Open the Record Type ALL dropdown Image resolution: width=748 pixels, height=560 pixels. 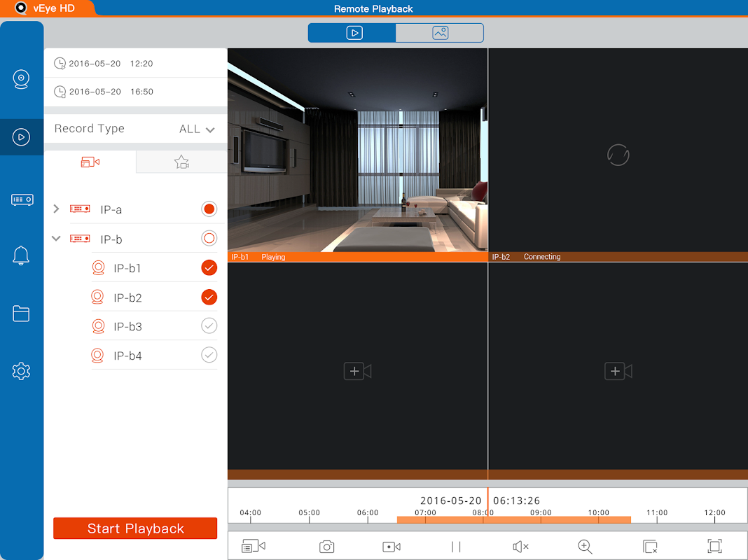[x=197, y=129]
